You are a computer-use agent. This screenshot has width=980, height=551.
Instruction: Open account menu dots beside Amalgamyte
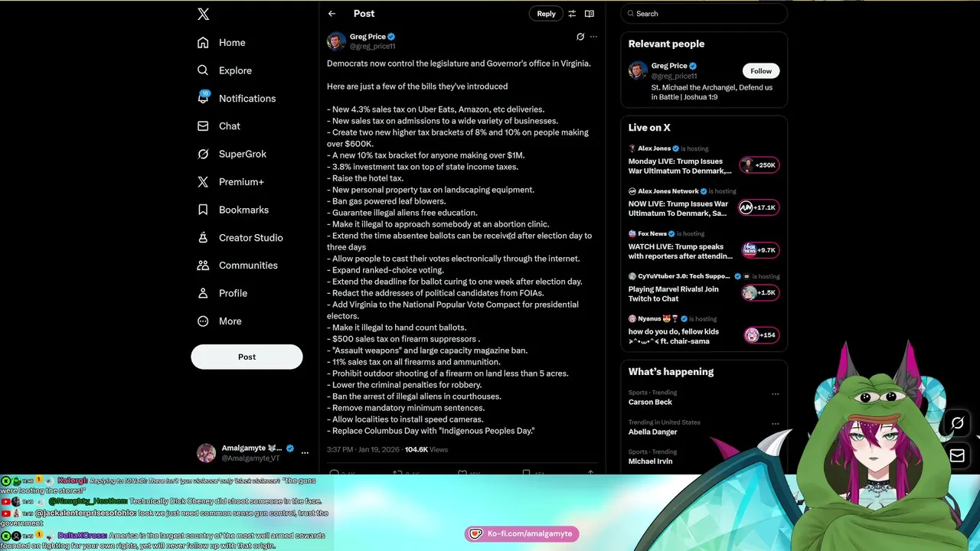tap(305, 453)
